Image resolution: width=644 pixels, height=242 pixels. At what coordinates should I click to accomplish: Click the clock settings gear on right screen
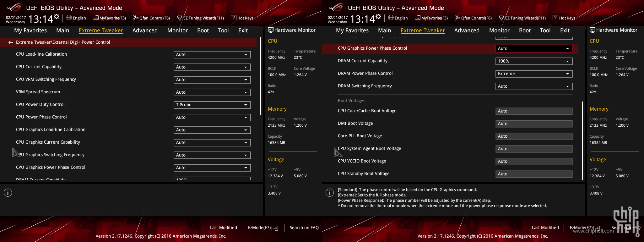click(378, 17)
